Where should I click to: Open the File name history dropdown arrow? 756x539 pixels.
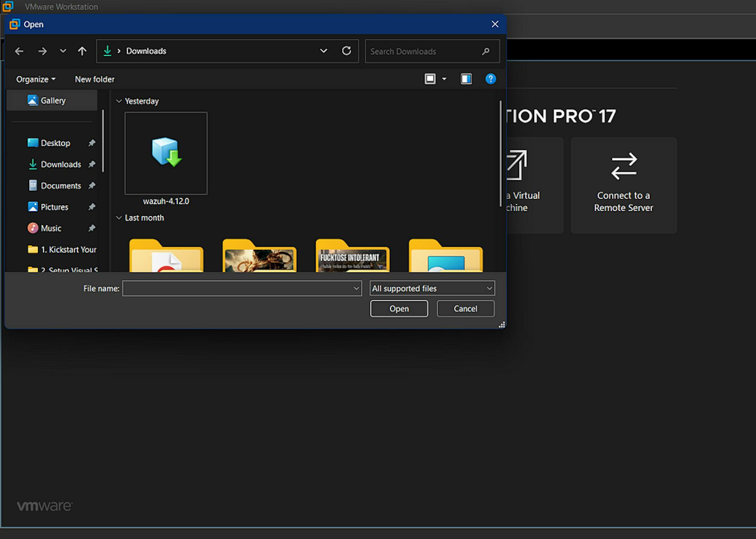(356, 288)
